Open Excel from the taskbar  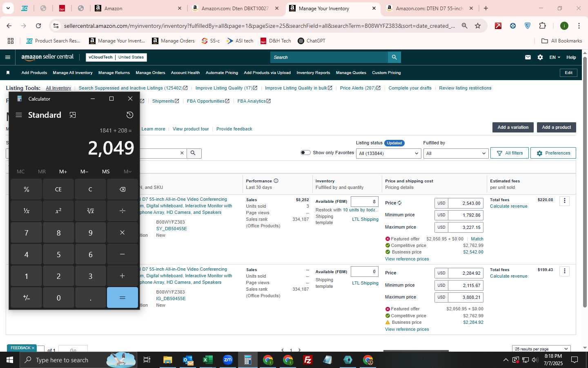point(208,360)
